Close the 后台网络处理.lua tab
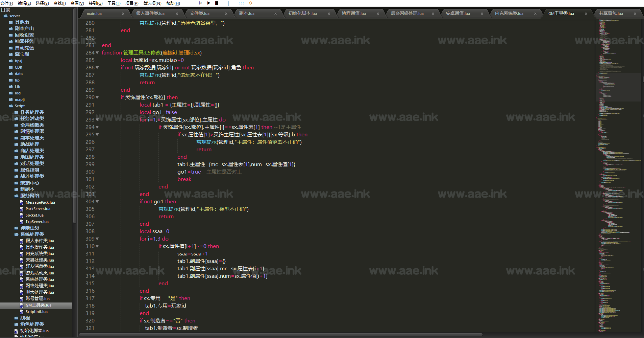This screenshot has width=644, height=338. pos(433,14)
